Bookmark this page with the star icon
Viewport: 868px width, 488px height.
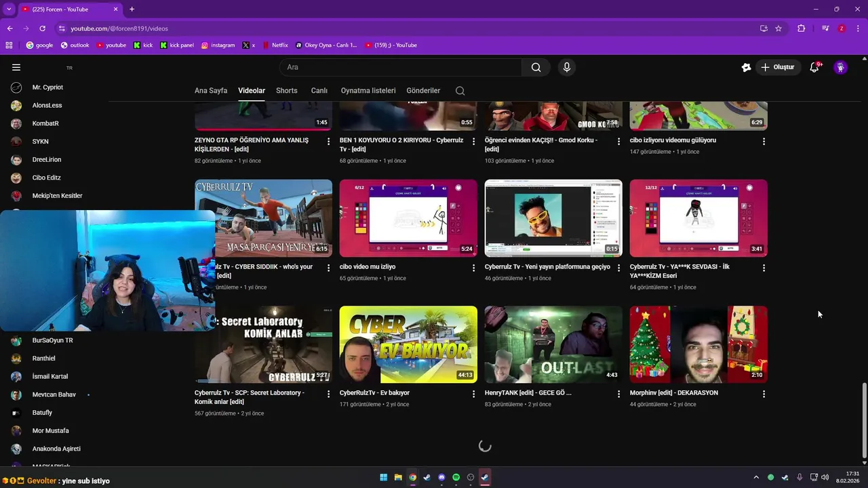(x=778, y=28)
